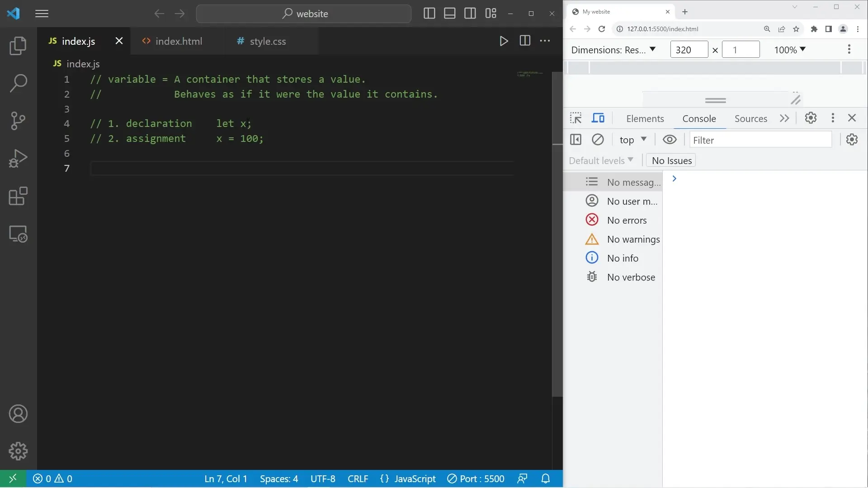The image size is (868, 488).
Task: Expand the Dimensions: Responsive dropdown
Action: 613,50
